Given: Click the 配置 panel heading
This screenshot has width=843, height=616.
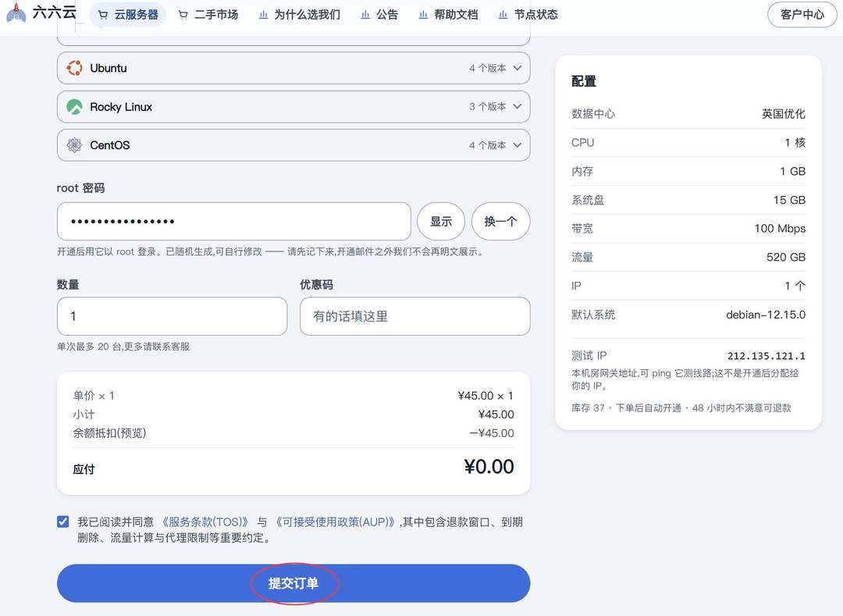Looking at the screenshot, I should 584,81.
